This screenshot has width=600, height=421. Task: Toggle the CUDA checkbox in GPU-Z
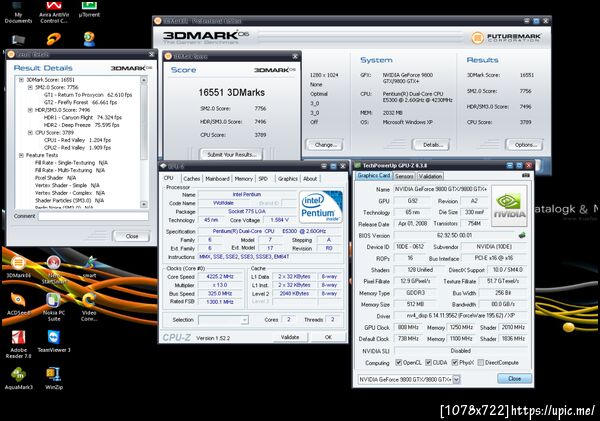pyautogui.click(x=428, y=362)
